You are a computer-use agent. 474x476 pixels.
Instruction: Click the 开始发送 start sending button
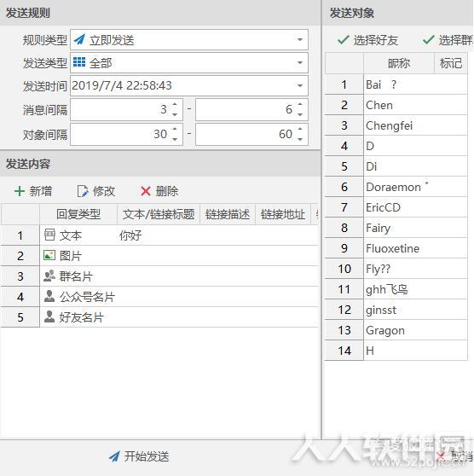pyautogui.click(x=139, y=456)
